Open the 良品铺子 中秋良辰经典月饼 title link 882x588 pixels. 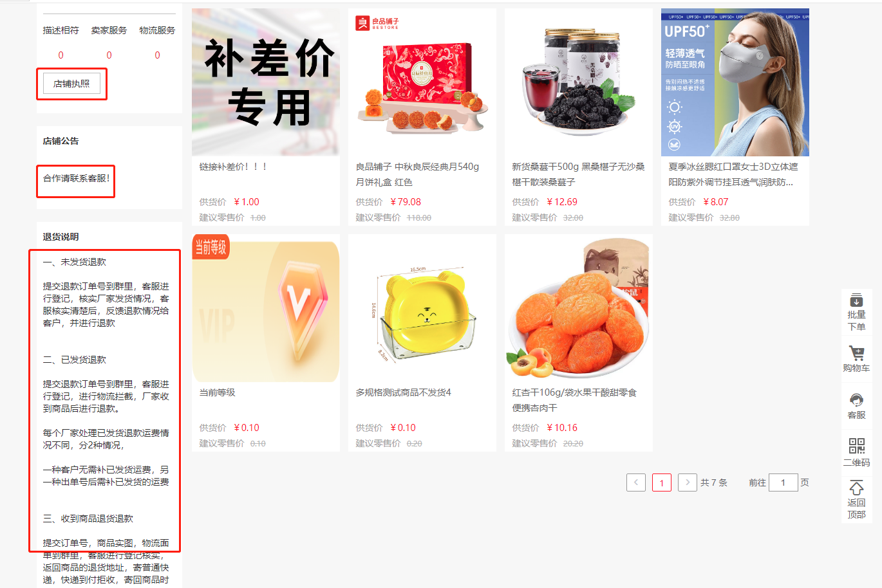[418, 174]
